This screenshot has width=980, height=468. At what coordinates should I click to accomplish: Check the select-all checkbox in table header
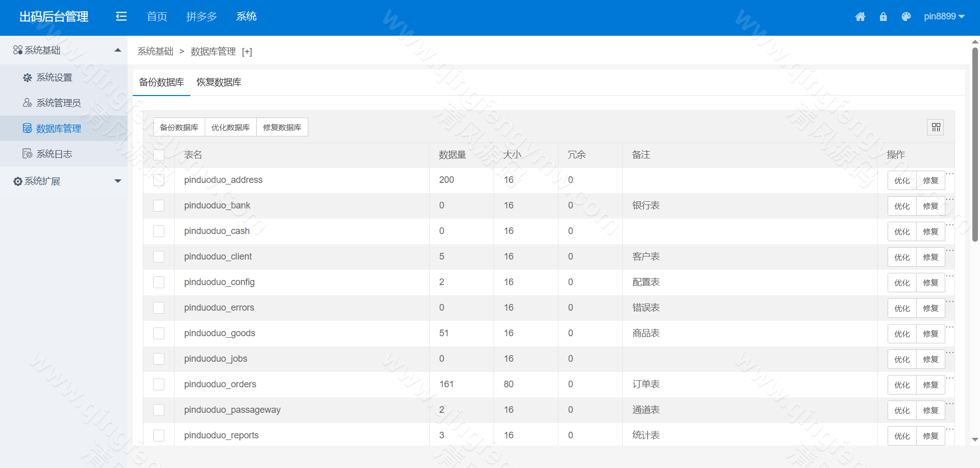pyautogui.click(x=159, y=155)
